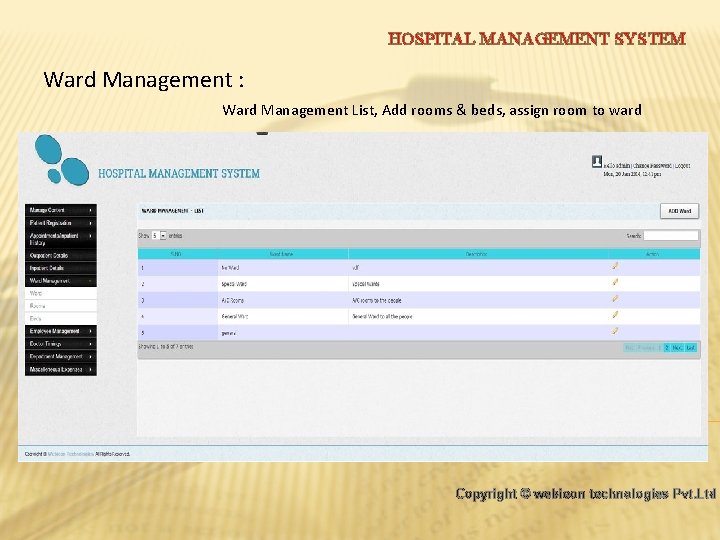This screenshot has width=720, height=540.
Task: Click the First pagination button
Action: coord(630,348)
